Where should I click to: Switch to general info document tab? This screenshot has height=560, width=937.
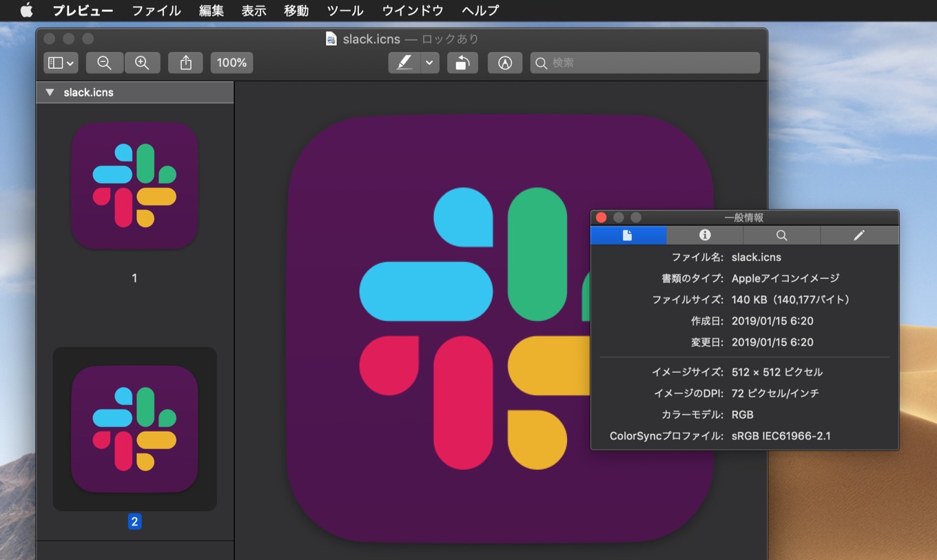pyautogui.click(x=628, y=235)
